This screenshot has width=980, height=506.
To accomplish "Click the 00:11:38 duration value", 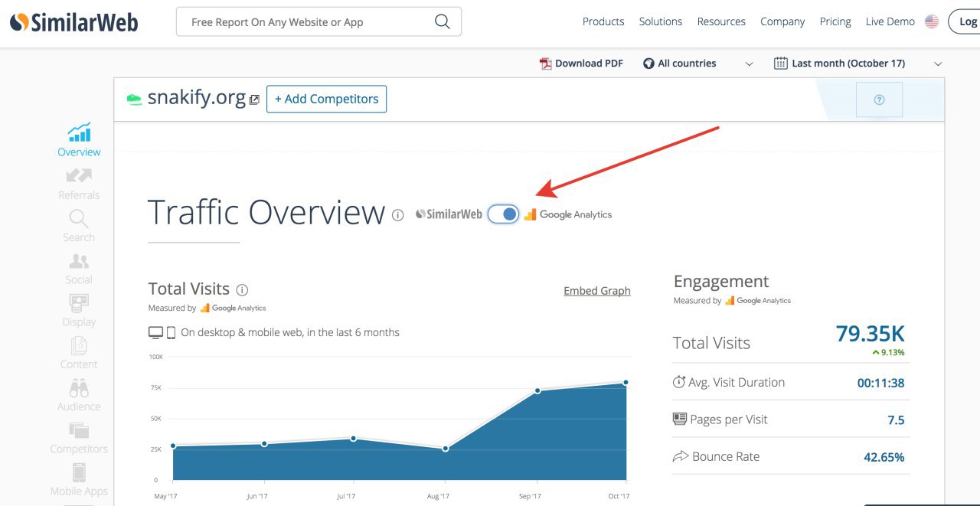I will tap(880, 383).
